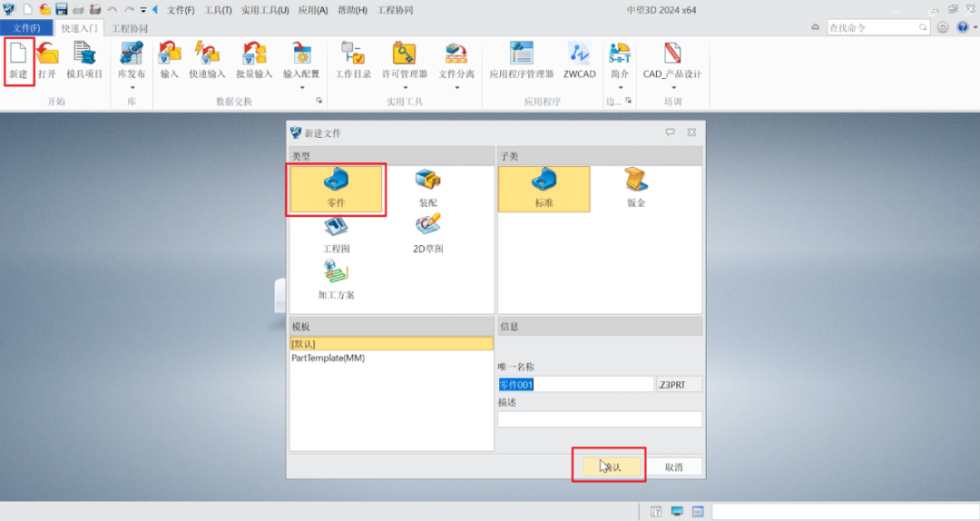Choose the 钣金 sheet metal subtype
This screenshot has height=521, width=980.
(x=635, y=189)
